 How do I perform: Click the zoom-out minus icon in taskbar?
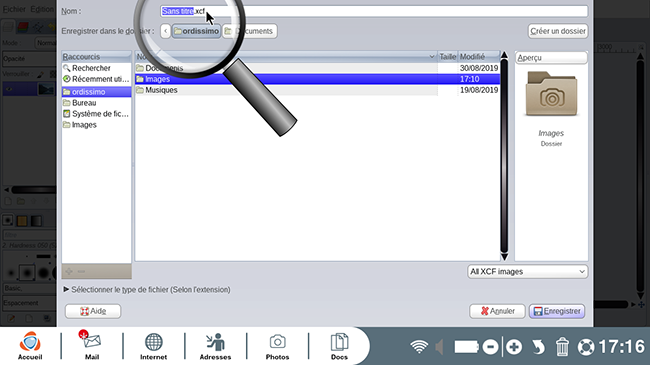tap(490, 347)
